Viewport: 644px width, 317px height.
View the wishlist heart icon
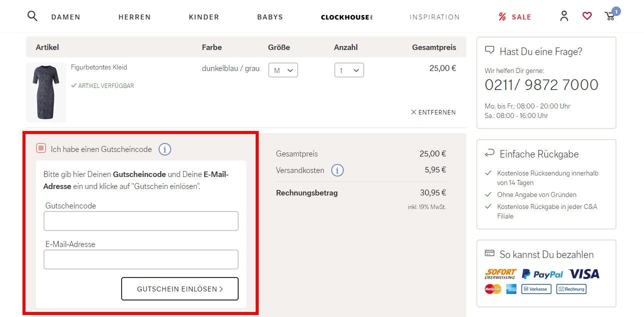tap(587, 16)
